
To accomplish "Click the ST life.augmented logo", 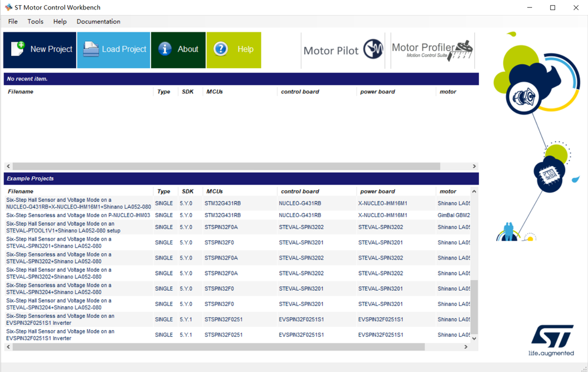I will (552, 340).
